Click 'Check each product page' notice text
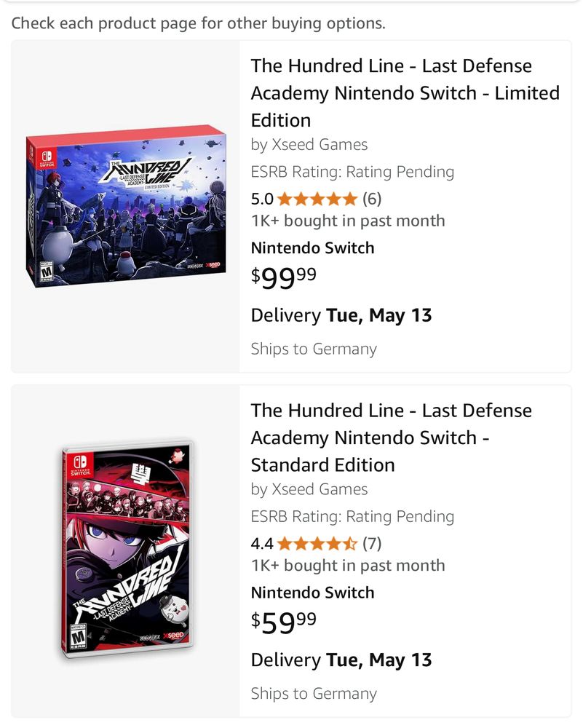This screenshot has height=728, width=583. (x=198, y=23)
